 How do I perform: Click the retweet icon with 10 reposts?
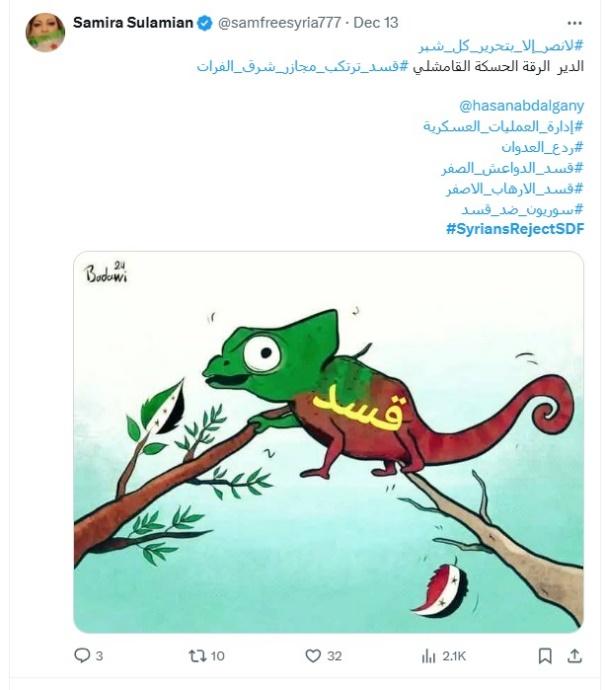197,656
